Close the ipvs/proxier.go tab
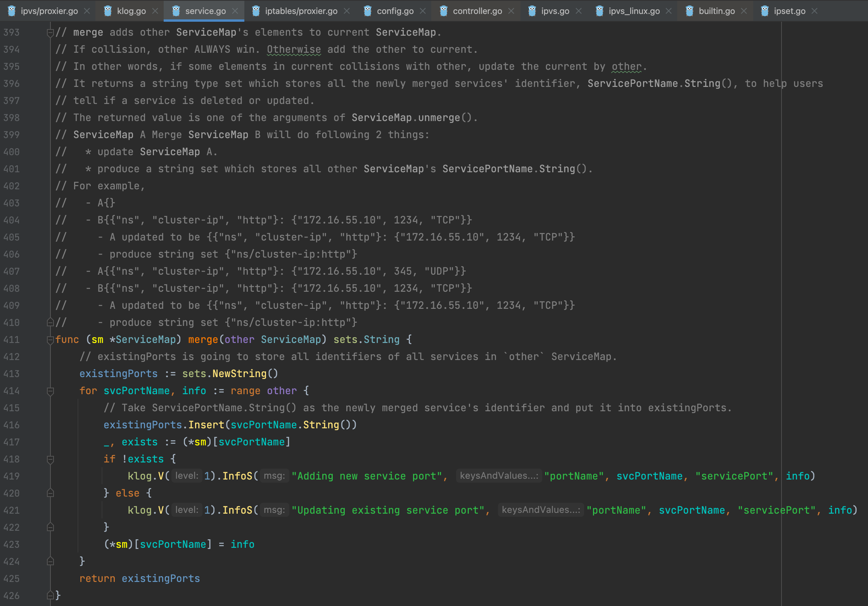Screen dimensions: 868x606 point(87,11)
